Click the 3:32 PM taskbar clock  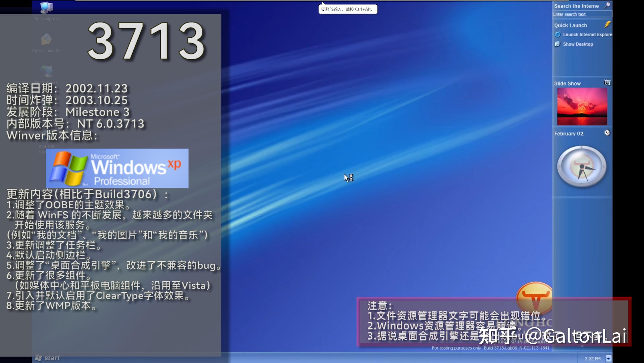point(592,358)
